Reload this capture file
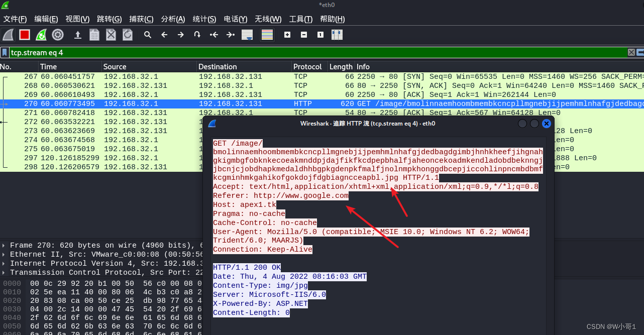644x335 pixels. (128, 35)
